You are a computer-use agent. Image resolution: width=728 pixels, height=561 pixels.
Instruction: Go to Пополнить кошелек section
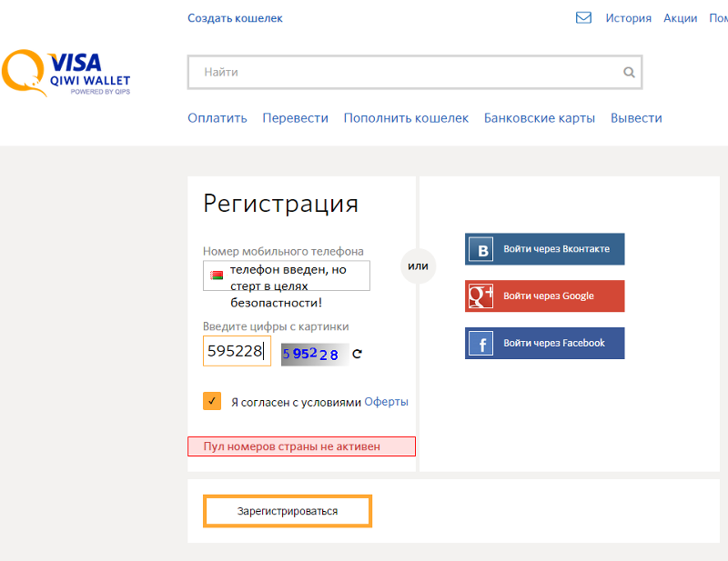click(x=406, y=118)
